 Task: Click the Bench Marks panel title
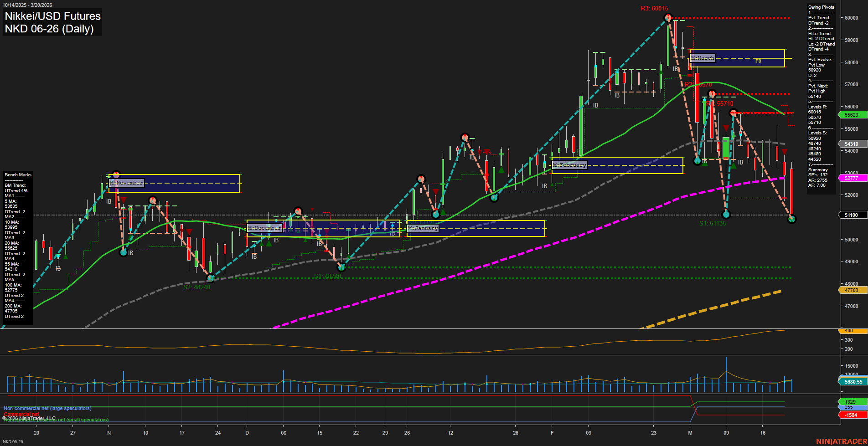click(x=17, y=174)
